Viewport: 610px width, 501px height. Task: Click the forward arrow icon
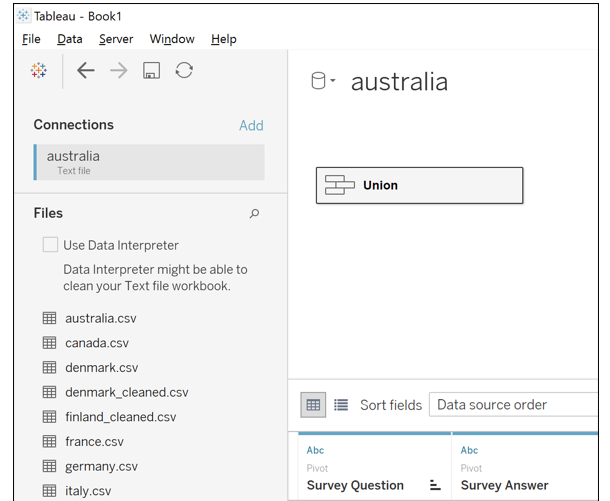pyautogui.click(x=119, y=71)
